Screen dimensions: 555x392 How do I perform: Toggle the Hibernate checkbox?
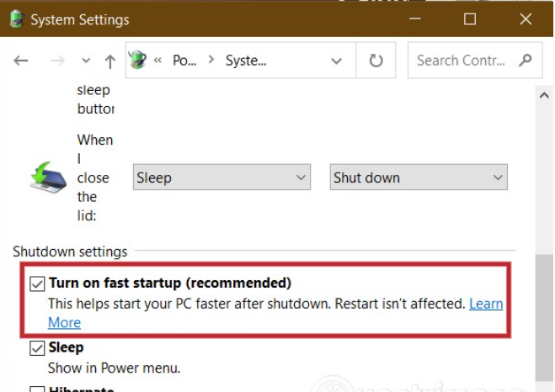pos(37,388)
